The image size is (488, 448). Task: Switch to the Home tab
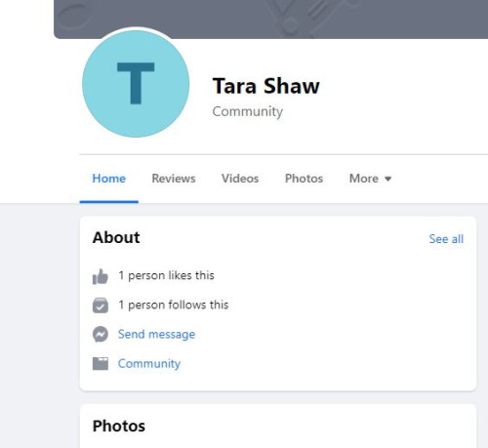pos(108,179)
